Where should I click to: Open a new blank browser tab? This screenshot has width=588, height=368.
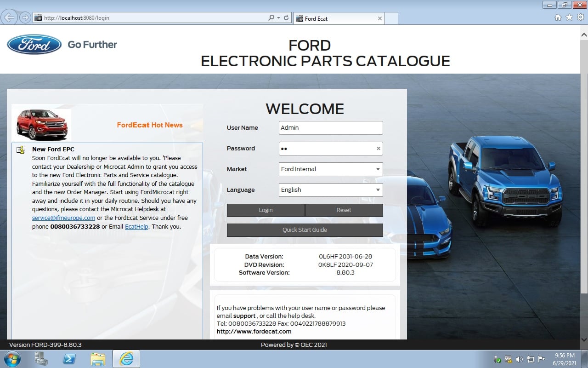pyautogui.click(x=391, y=18)
